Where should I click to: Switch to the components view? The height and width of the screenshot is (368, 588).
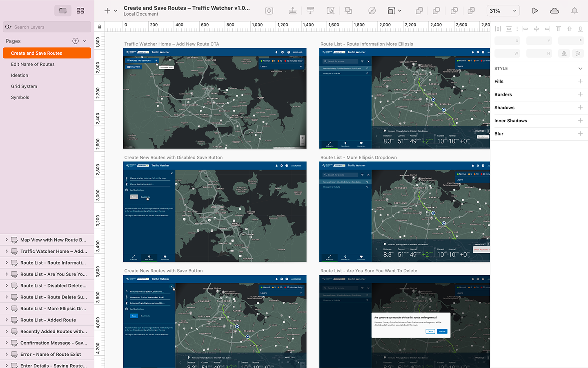(80, 11)
